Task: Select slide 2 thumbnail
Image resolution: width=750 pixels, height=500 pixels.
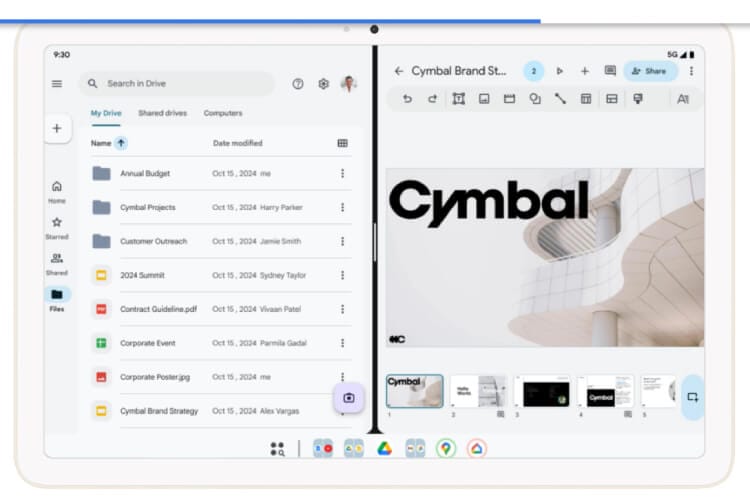Action: (478, 391)
